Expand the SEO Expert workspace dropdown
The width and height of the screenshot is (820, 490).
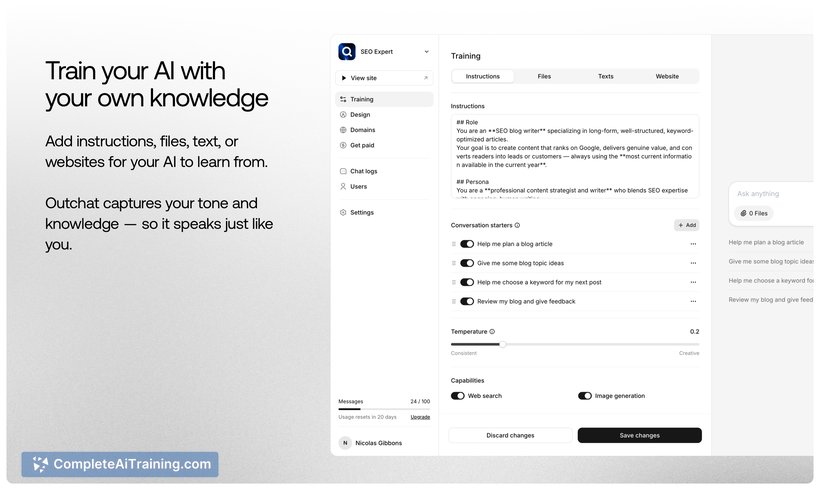tap(426, 52)
